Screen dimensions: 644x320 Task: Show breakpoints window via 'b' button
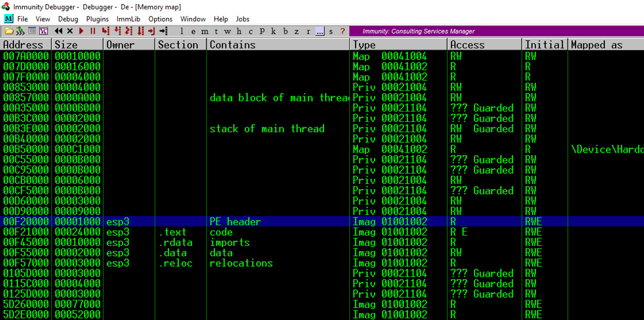coord(285,31)
